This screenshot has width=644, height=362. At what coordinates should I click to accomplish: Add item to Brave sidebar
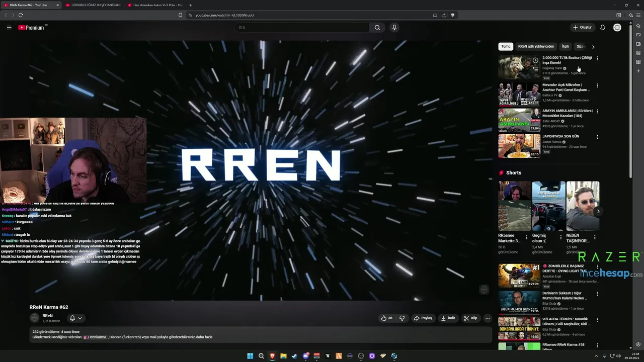[638, 71]
